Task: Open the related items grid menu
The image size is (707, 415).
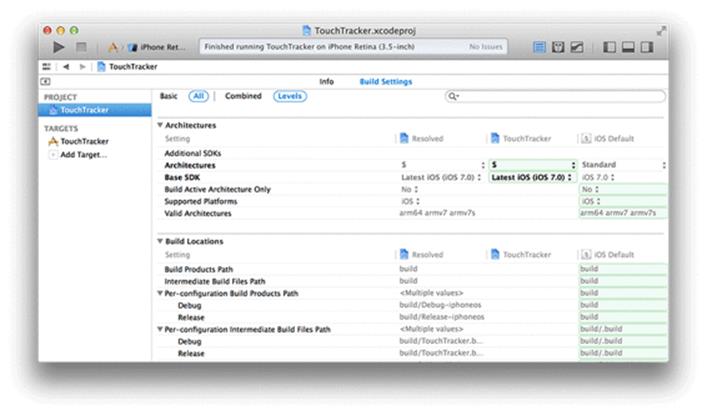Action: [46, 67]
